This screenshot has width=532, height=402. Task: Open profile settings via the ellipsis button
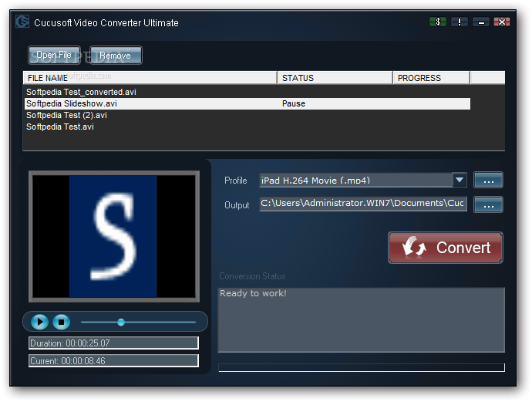pos(488,180)
